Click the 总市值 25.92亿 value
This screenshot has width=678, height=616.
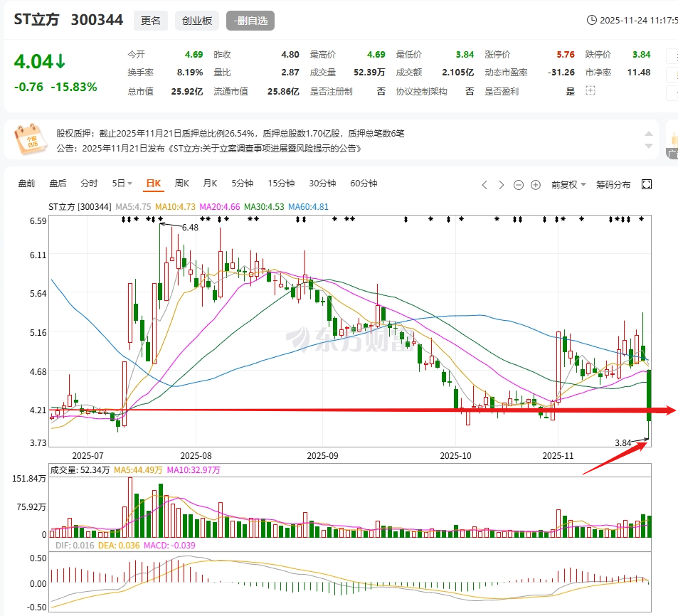coord(187,91)
